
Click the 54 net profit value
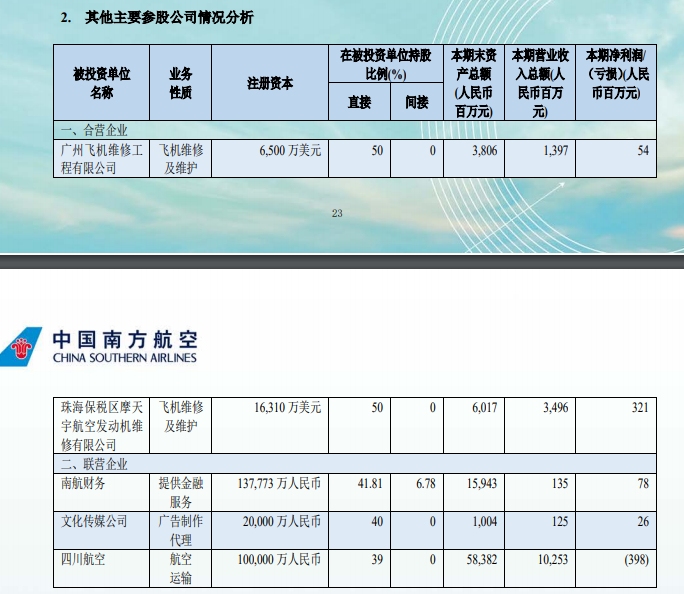click(643, 150)
